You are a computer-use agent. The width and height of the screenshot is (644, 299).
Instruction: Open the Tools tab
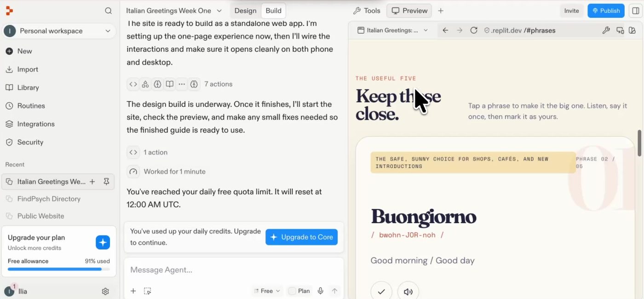click(367, 11)
